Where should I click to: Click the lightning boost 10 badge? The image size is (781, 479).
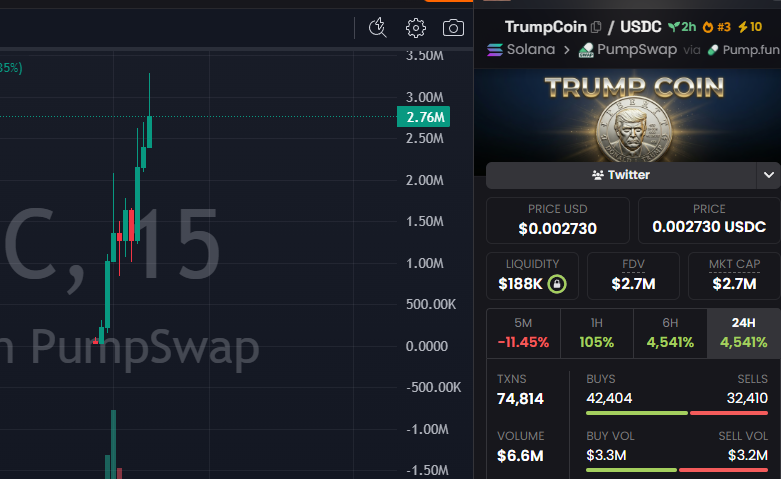[x=750, y=27]
